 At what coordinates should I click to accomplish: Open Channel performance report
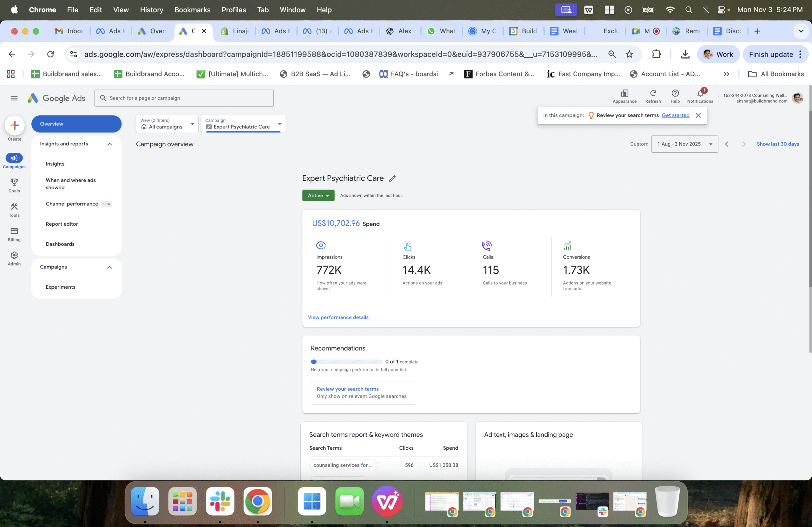click(72, 204)
